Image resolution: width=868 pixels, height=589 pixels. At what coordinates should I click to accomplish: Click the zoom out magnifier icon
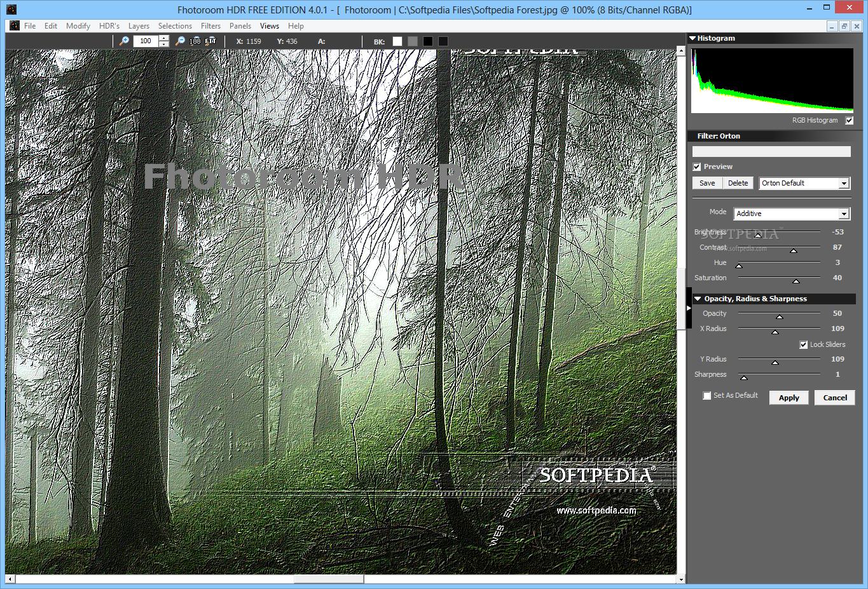180,41
